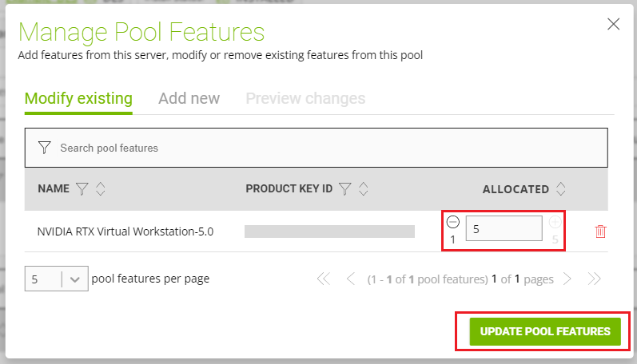The width and height of the screenshot is (637, 364).
Task: Open the Preview changes tab
Action: (305, 99)
